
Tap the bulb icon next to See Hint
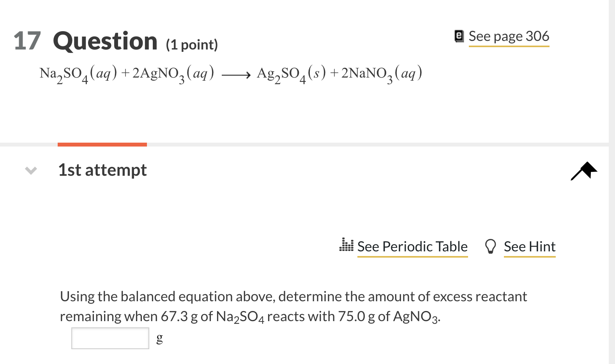pyautogui.click(x=490, y=246)
